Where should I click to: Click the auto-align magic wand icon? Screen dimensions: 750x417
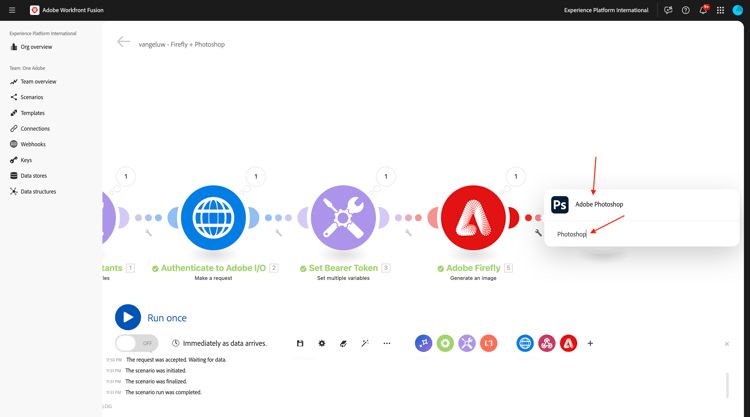click(x=365, y=343)
